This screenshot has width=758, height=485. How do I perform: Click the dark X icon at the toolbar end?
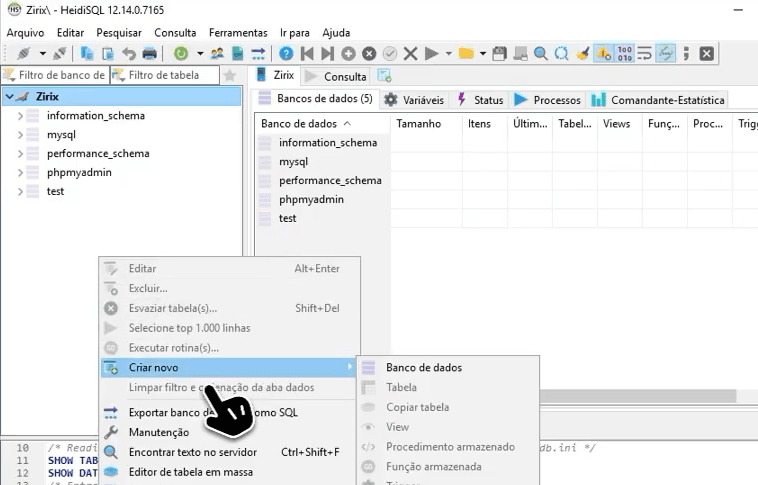(706, 53)
